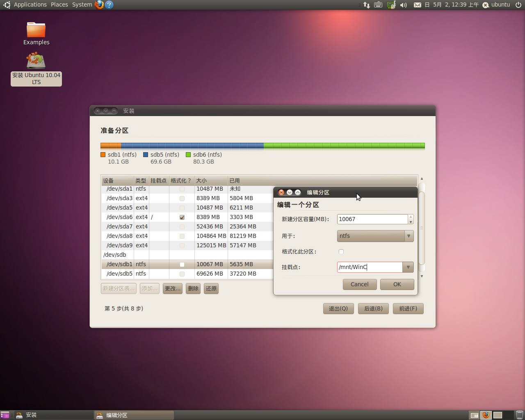Viewport: 525px width, 420px height.
Task: Click the /mnt/WinC mount point text field
Action: [x=370, y=267]
